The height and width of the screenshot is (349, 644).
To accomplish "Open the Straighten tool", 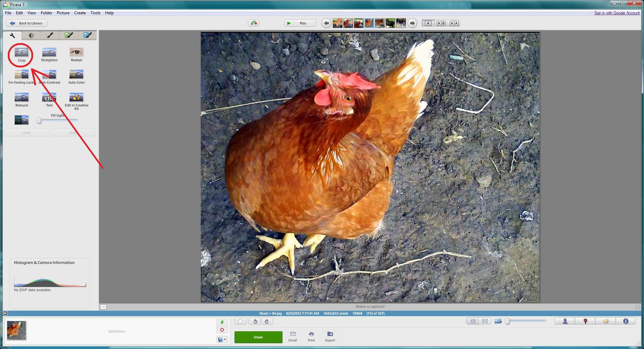I will 49,53.
